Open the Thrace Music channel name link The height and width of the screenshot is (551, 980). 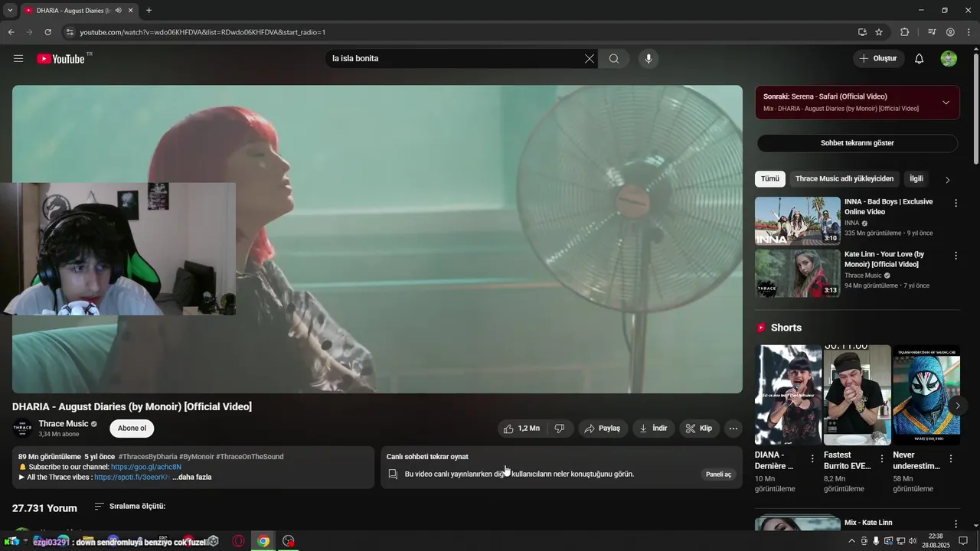point(64,424)
